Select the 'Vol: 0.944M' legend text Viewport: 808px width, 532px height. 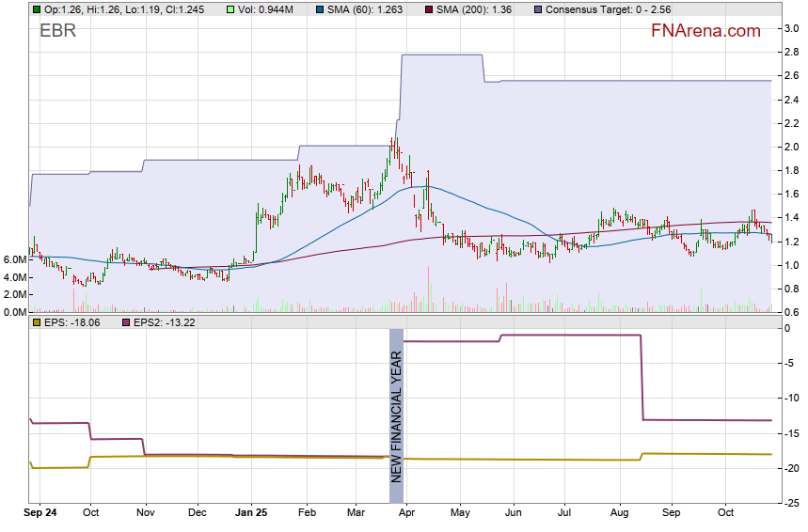click(x=268, y=8)
